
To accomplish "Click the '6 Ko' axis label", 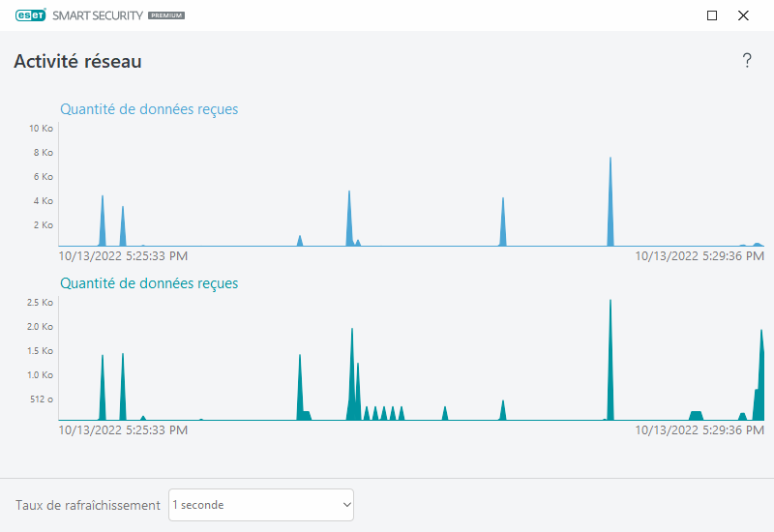I will [44, 177].
